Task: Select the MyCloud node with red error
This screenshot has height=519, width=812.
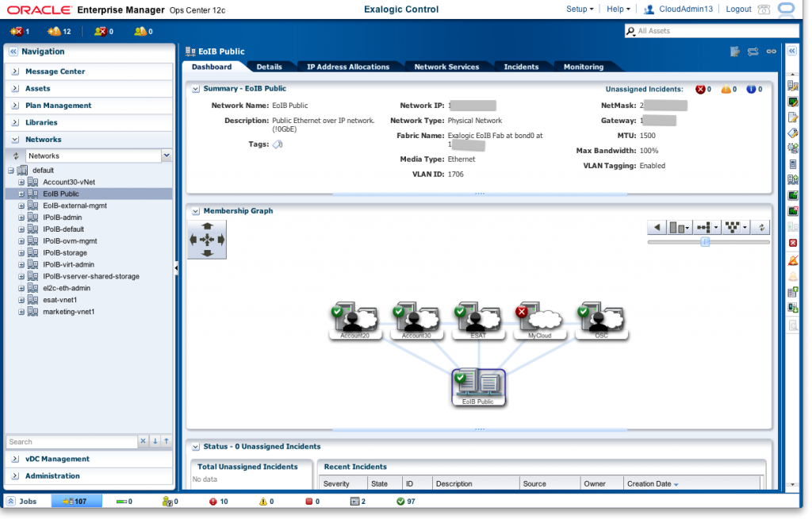Action: 540,321
